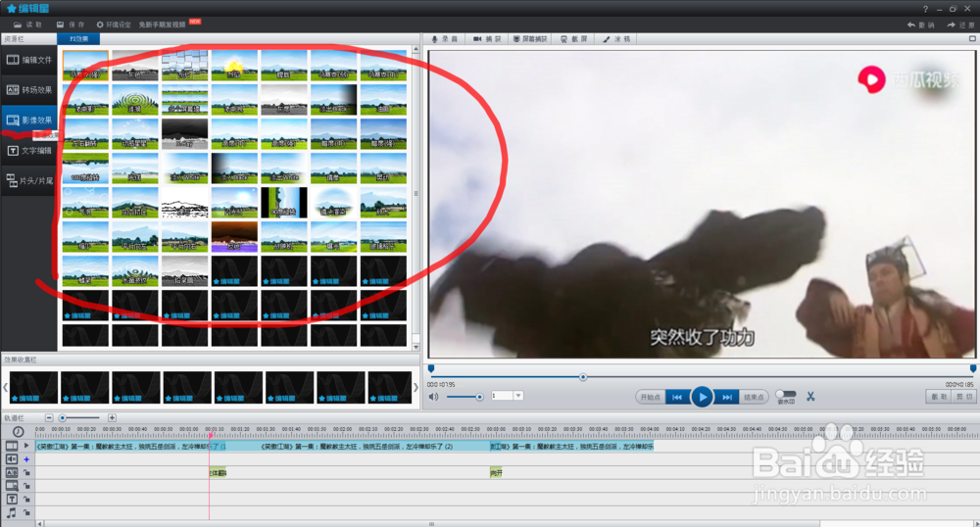Toggle lock on text track
The image size is (980, 527).
[x=26, y=499]
